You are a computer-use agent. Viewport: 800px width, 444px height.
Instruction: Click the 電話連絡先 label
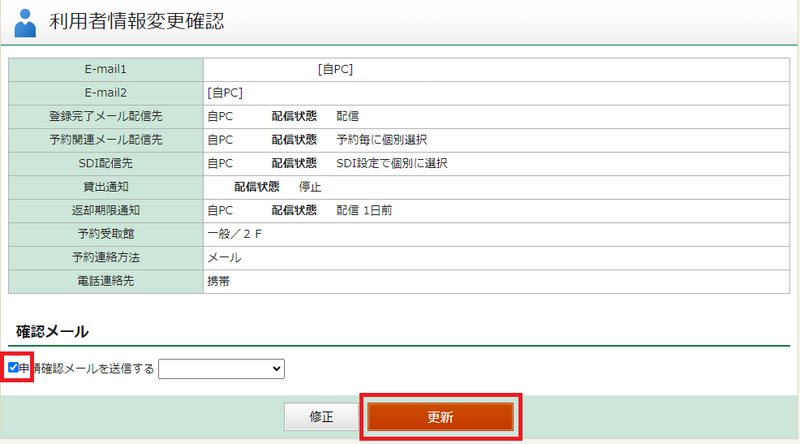pos(106,281)
